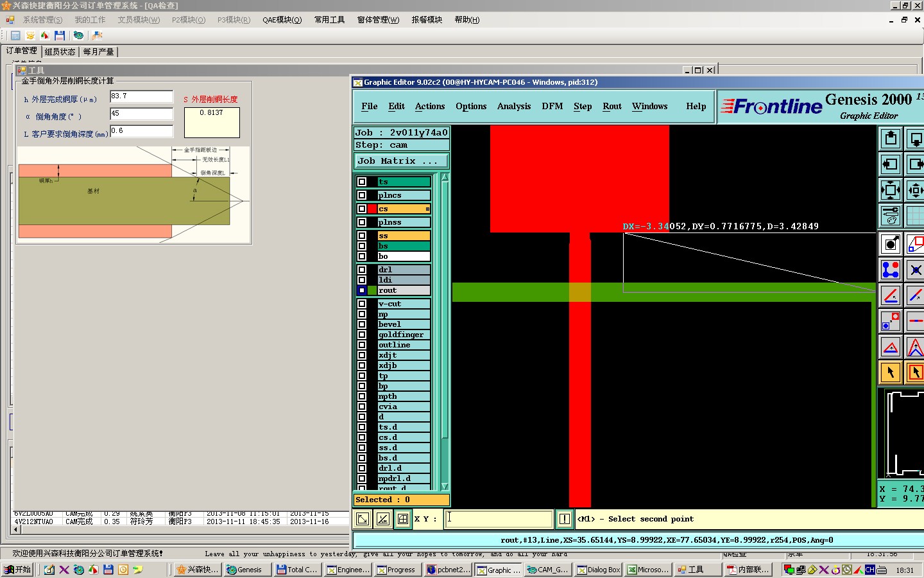Toggle visibility checkbox of plnss layer

click(362, 222)
